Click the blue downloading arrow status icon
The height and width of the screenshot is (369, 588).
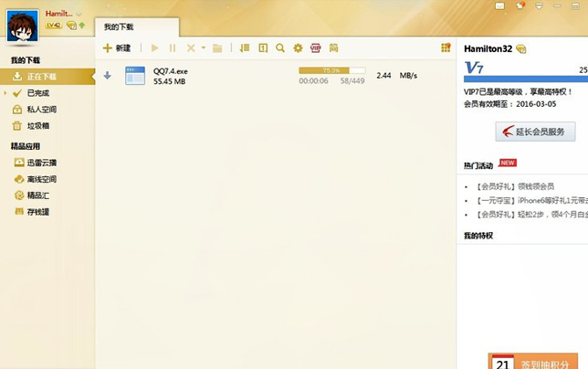coord(107,76)
